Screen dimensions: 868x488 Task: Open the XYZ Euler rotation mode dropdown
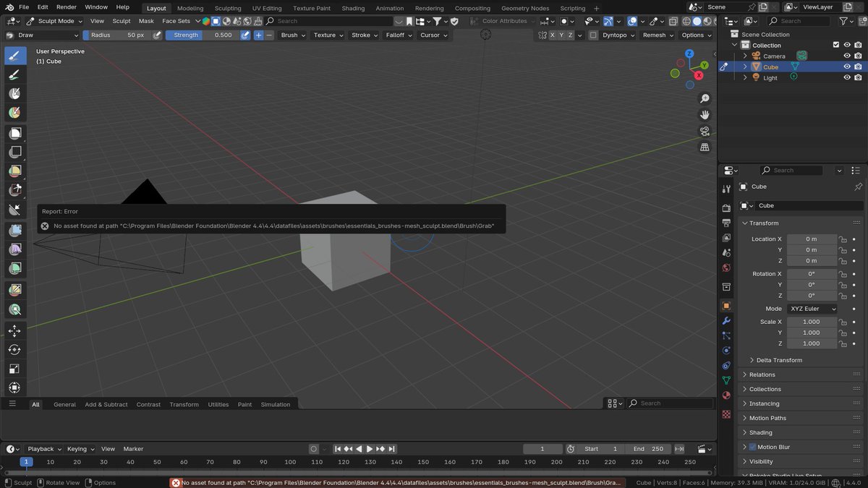click(x=812, y=309)
